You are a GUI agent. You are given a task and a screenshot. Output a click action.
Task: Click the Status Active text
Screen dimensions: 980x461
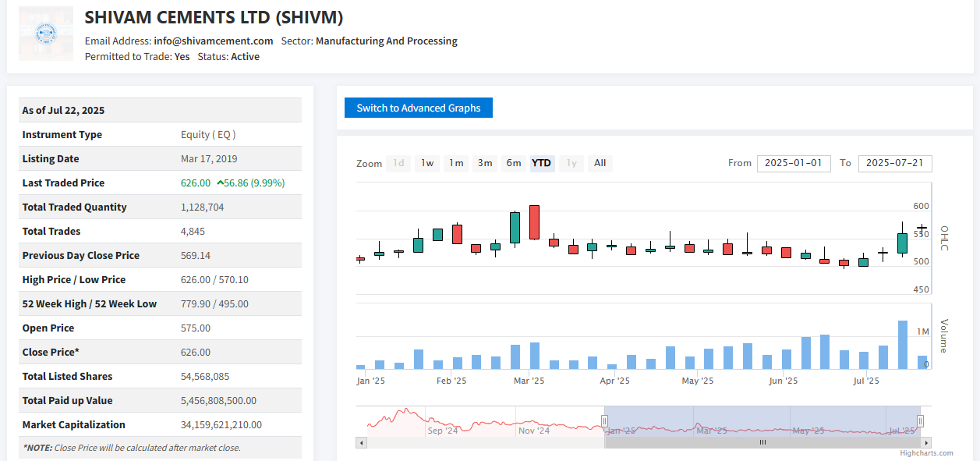[228, 56]
